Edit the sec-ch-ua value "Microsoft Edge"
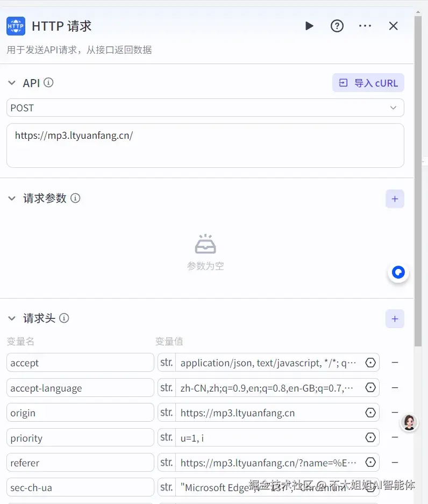 [269, 488]
